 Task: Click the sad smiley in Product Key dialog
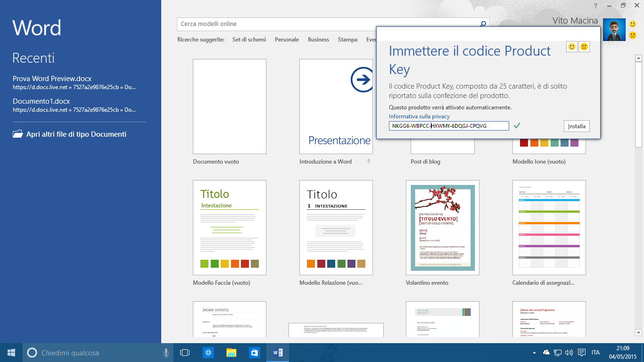coord(584,47)
